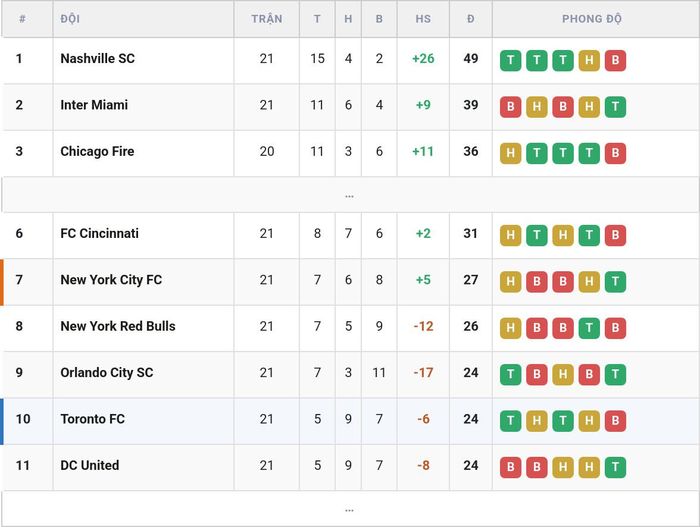Click Inter Miami's green T win badge
Viewport: 700px width, 527px height.
(x=615, y=107)
